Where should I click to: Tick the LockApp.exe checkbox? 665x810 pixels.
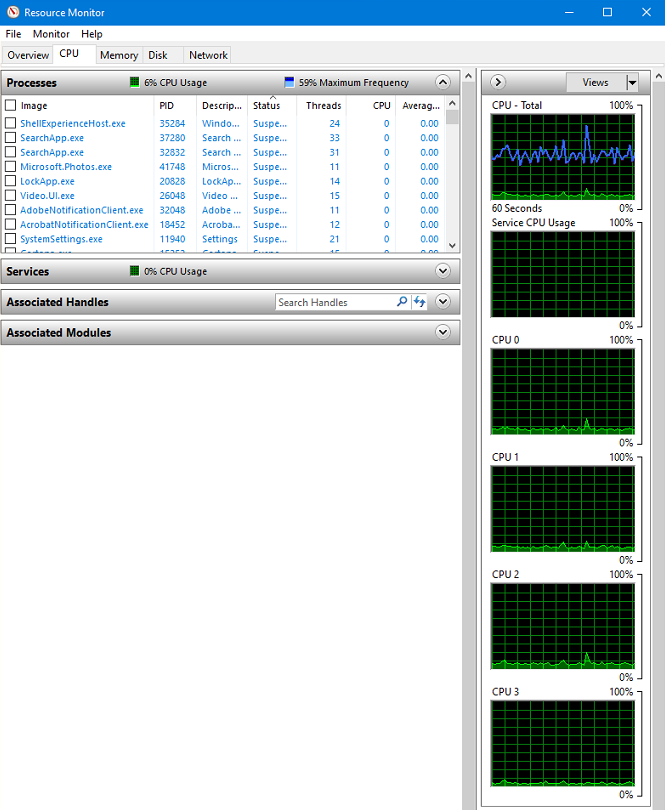[x=10, y=181]
